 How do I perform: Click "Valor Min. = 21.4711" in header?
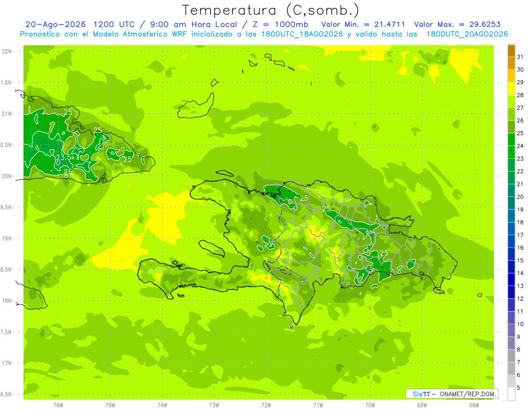(x=363, y=25)
